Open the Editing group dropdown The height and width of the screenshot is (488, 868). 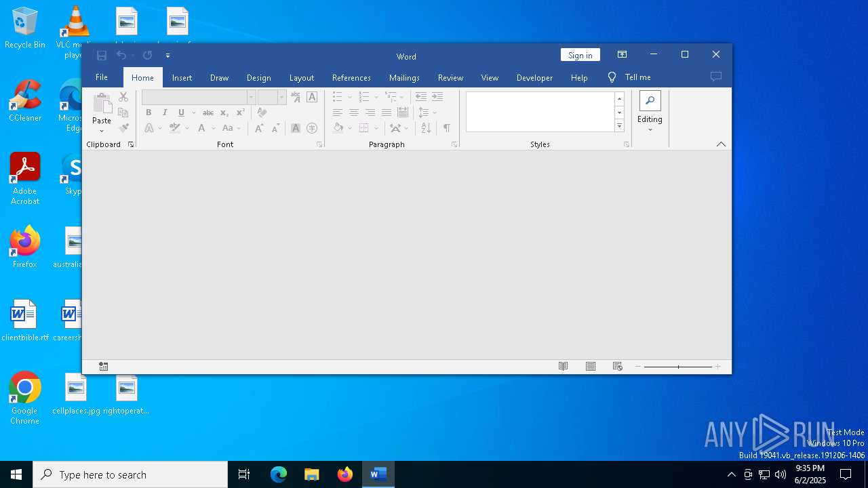pyautogui.click(x=650, y=112)
